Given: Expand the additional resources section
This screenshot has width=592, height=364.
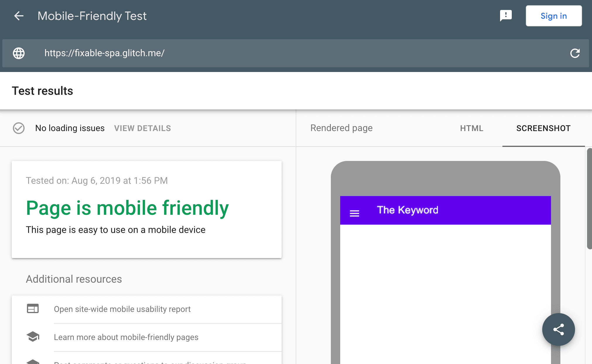Looking at the screenshot, I should tap(74, 279).
